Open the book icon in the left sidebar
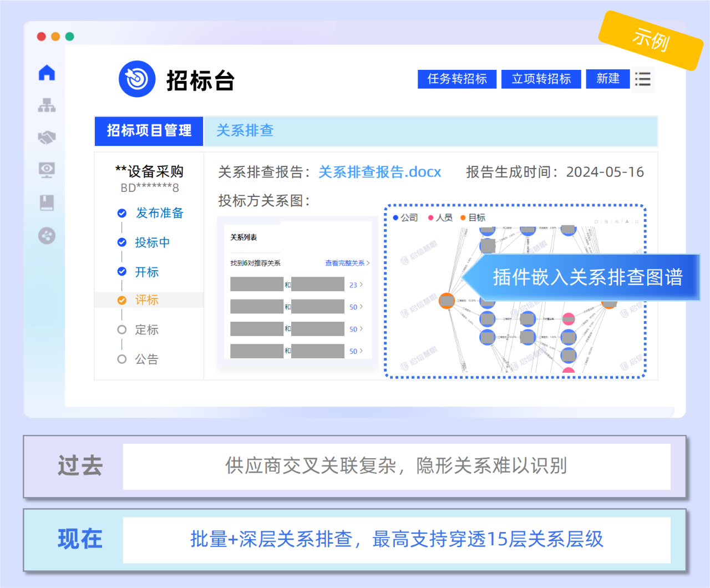The image size is (710, 588). [x=47, y=203]
